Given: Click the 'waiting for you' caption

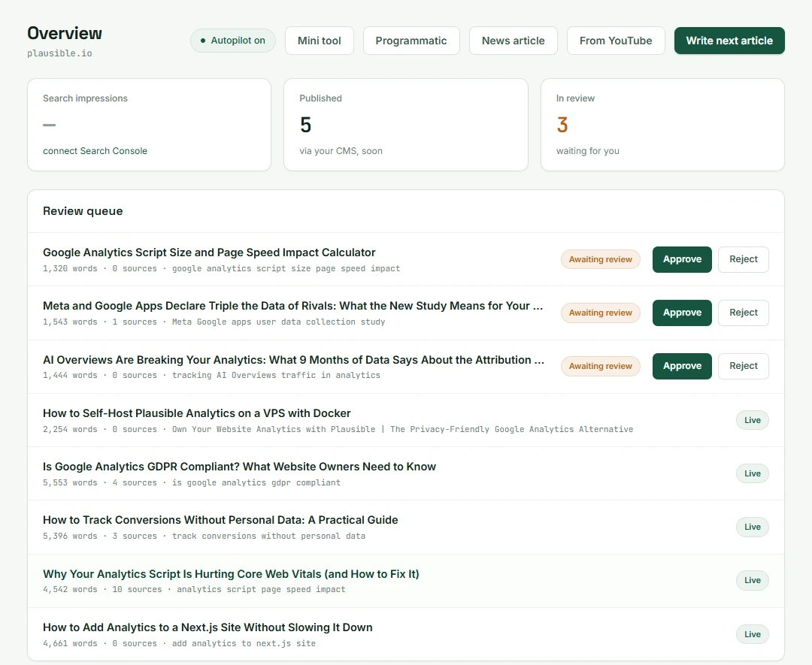Looking at the screenshot, I should [x=588, y=151].
